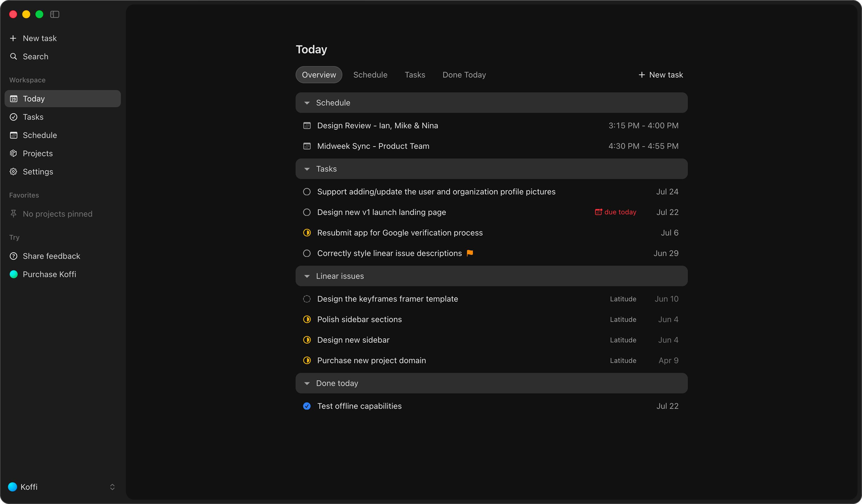Toggle status circle of Polish sidebar sections
The width and height of the screenshot is (862, 504).
pos(307,319)
